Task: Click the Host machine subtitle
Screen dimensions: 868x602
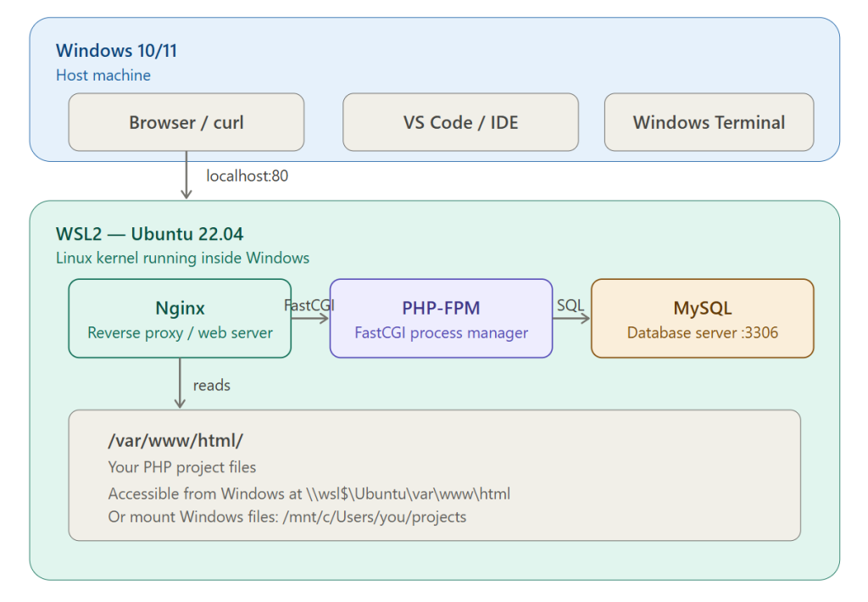Action: [103, 75]
